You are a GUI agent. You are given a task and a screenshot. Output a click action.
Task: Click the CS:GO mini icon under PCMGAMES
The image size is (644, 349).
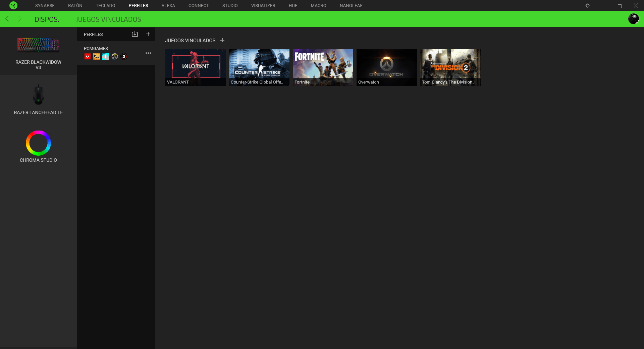pos(97,56)
